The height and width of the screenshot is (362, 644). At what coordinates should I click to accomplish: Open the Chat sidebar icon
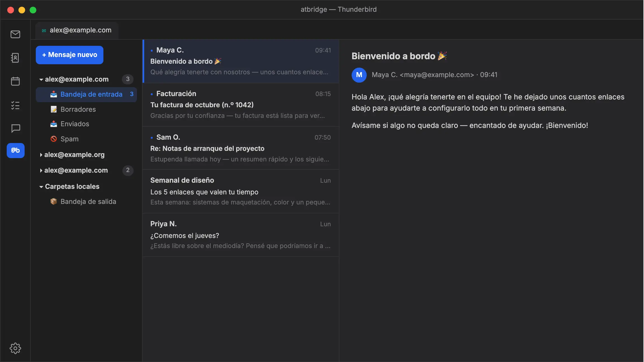[15, 128]
